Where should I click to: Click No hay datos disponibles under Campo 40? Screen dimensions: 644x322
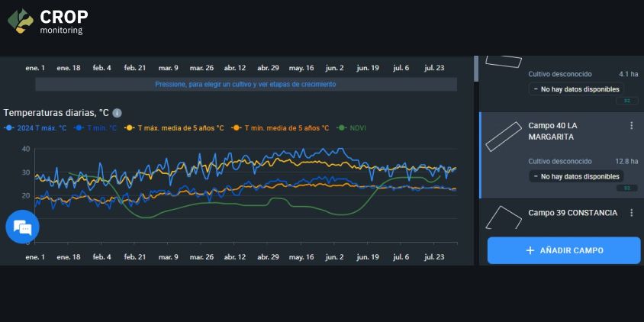[576, 176]
